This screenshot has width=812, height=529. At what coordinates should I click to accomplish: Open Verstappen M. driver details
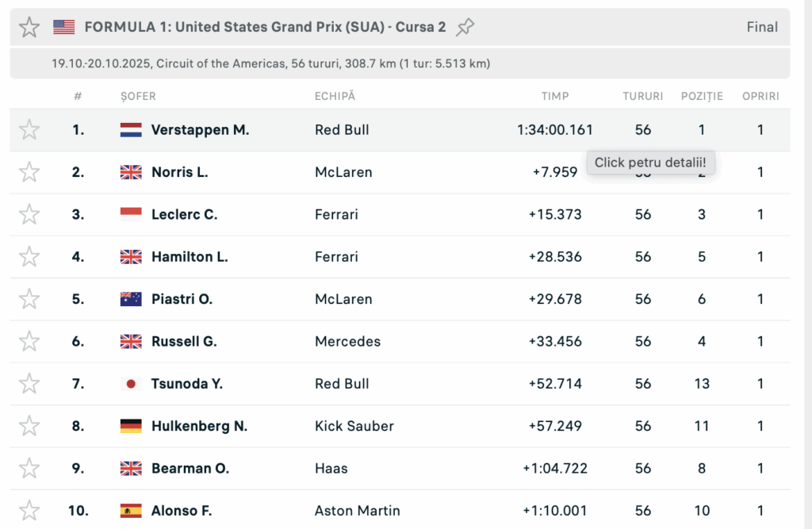tap(200, 130)
